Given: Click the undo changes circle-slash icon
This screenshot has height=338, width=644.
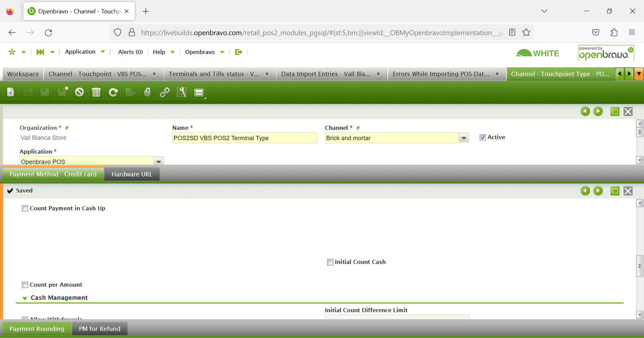Looking at the screenshot, I should click(79, 92).
